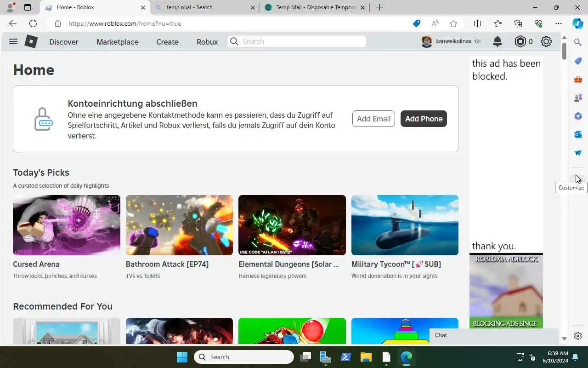Screen dimensions: 588x368
Task: Open the Military Tycoon submarine thumbnail
Action: tap(405, 225)
